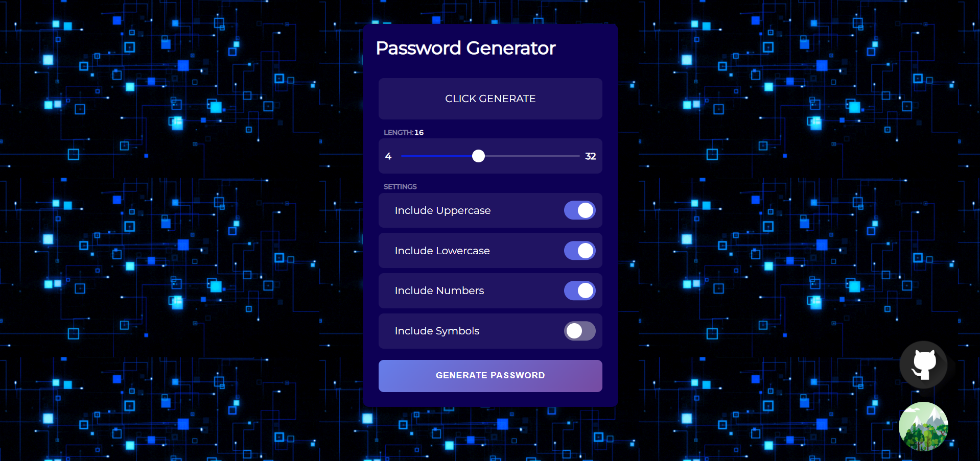Turn off the Include Lowercase switch
980x461 pixels.
click(x=579, y=251)
